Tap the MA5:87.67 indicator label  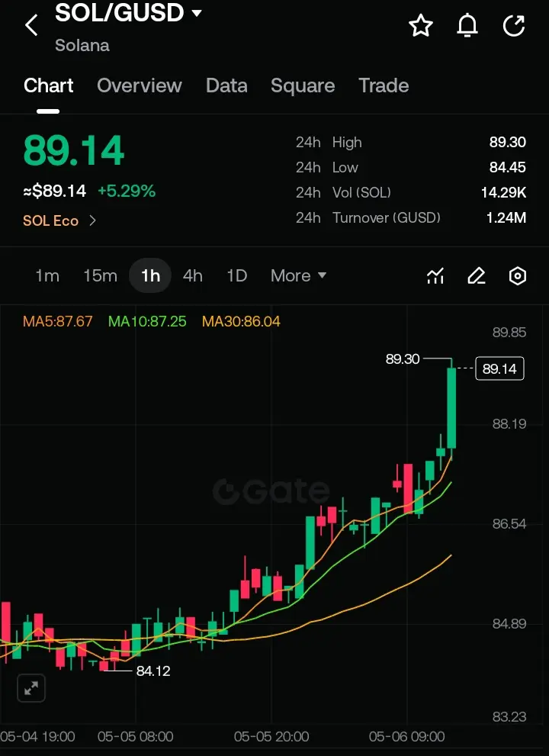click(58, 322)
